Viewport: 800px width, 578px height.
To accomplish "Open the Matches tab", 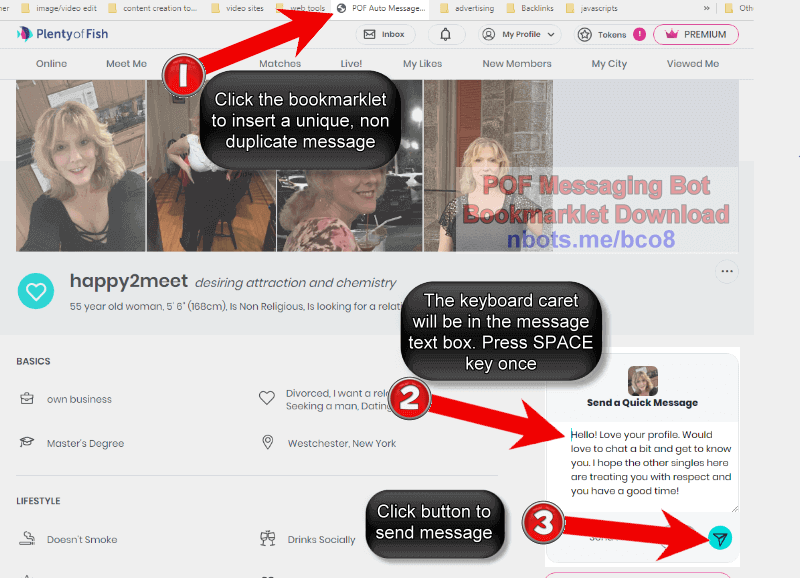I will [280, 64].
